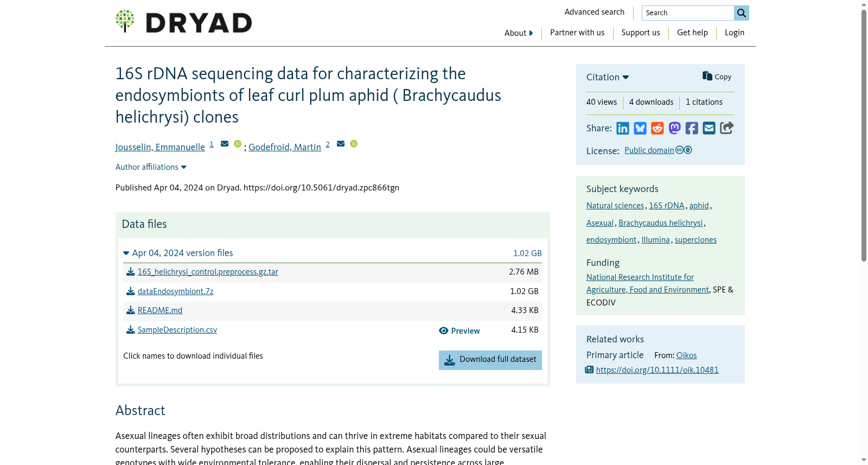Open the About menu
The width and height of the screenshot is (868, 465).
pos(519,33)
